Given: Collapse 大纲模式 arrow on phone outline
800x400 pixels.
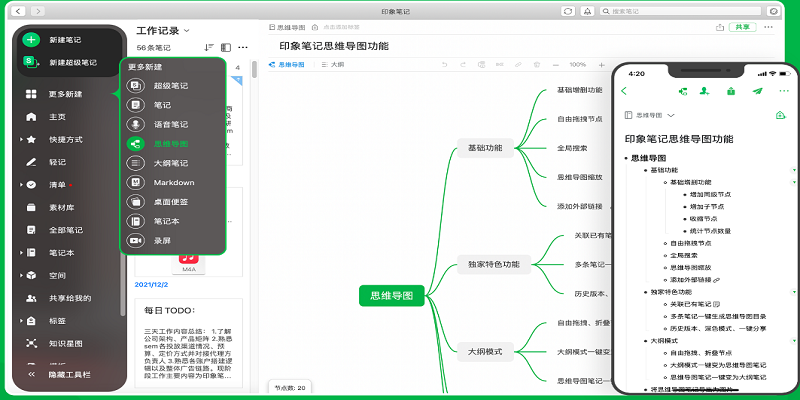Looking at the screenshot, I should 793,340.
